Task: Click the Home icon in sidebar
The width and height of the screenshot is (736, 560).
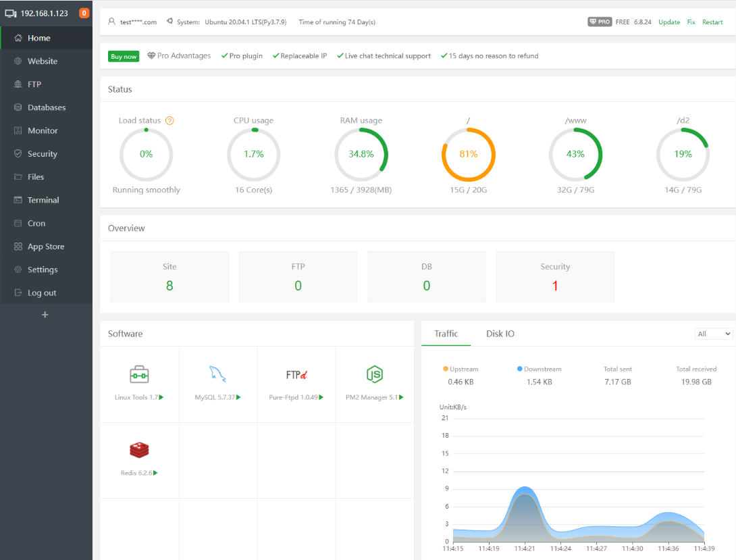Action: (x=18, y=38)
